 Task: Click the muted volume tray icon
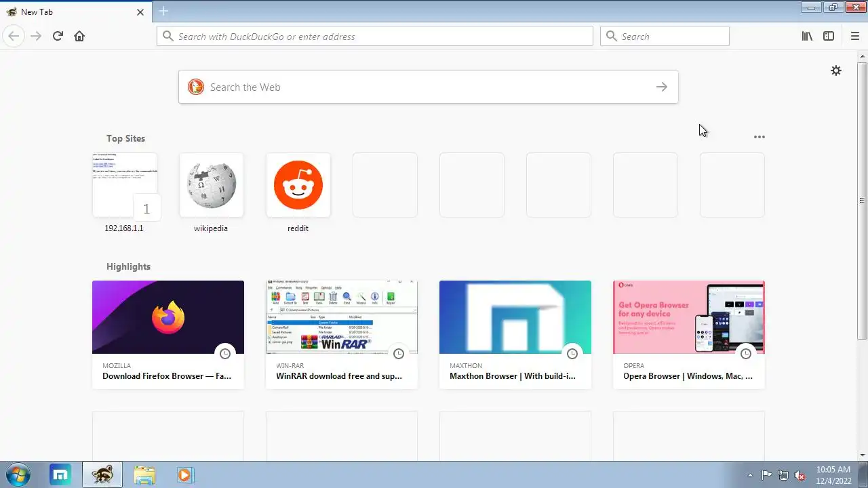click(x=800, y=475)
